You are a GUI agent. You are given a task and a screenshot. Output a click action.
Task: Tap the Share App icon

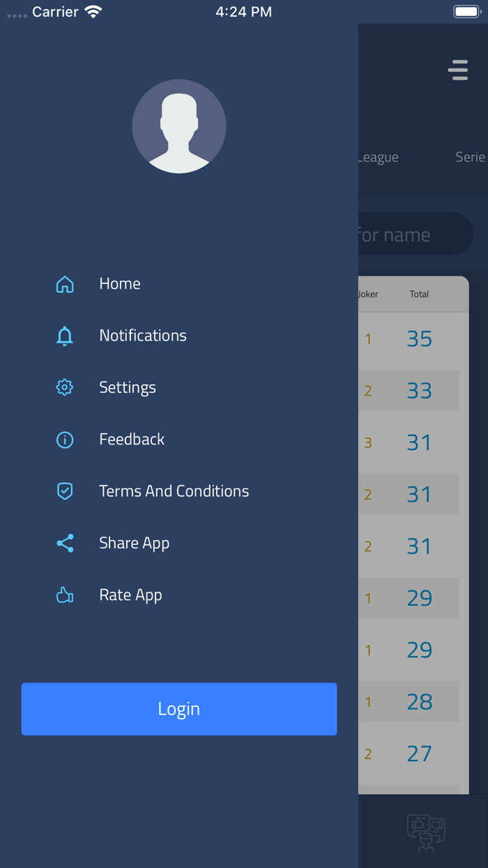tap(65, 543)
